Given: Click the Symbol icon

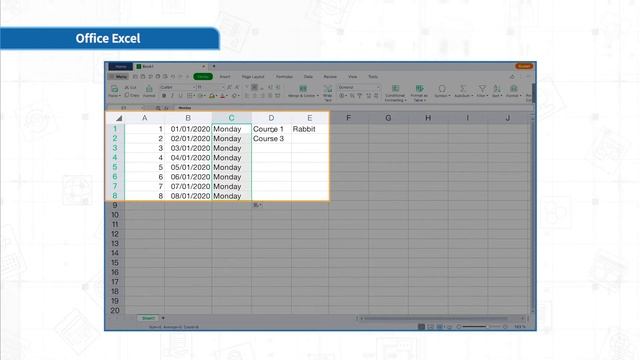Looking at the screenshot, I should pos(442,89).
